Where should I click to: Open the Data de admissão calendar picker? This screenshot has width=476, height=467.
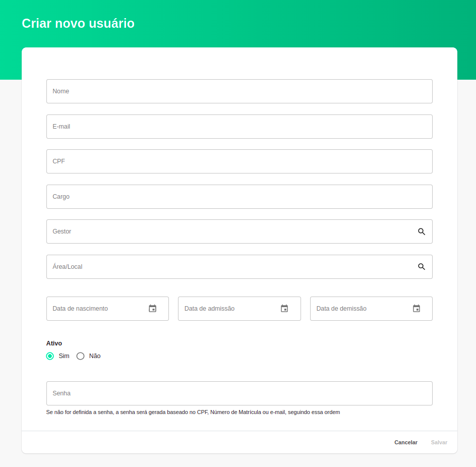[x=284, y=308]
